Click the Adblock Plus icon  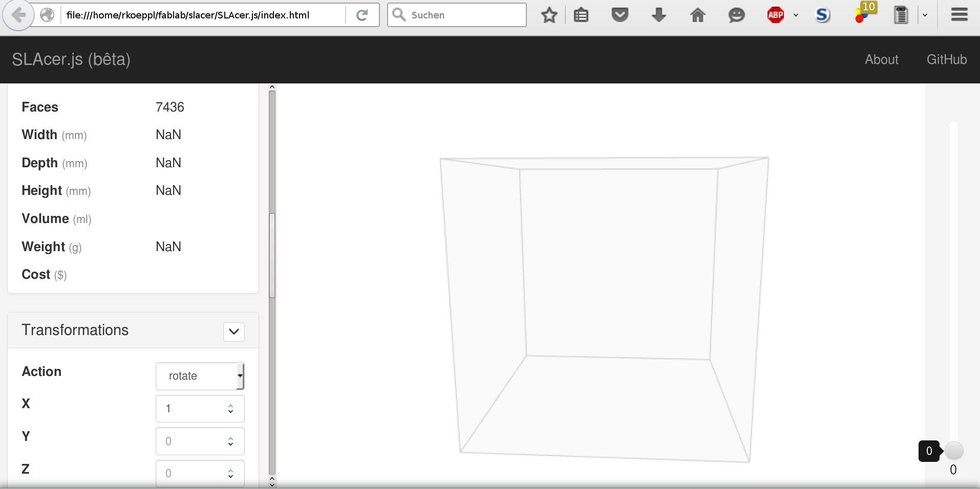[775, 15]
